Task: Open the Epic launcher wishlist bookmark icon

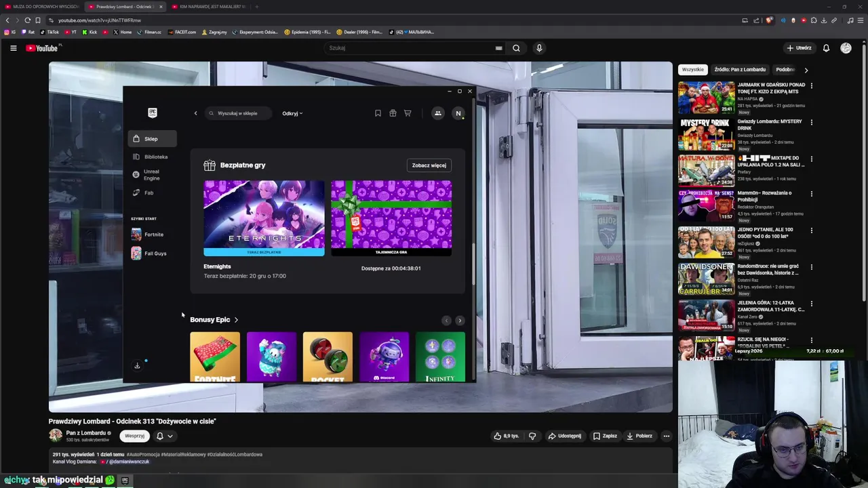Action: (378, 113)
